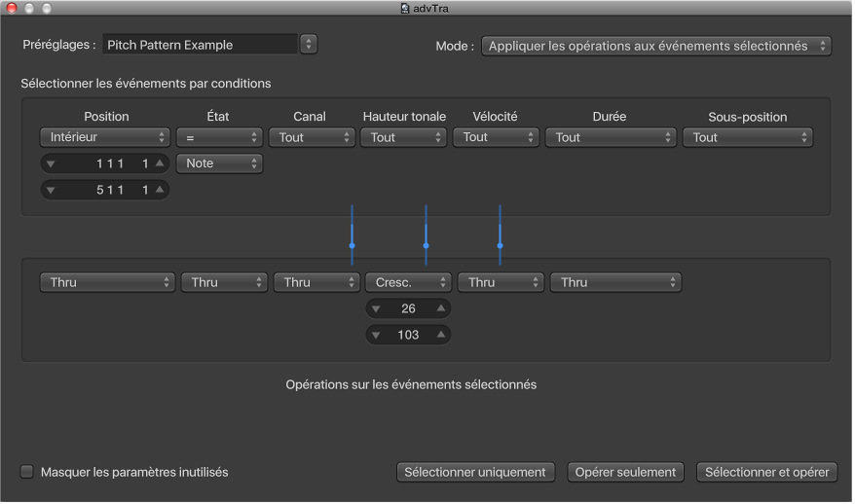Open the Cresc. operation dropdown

(408, 282)
